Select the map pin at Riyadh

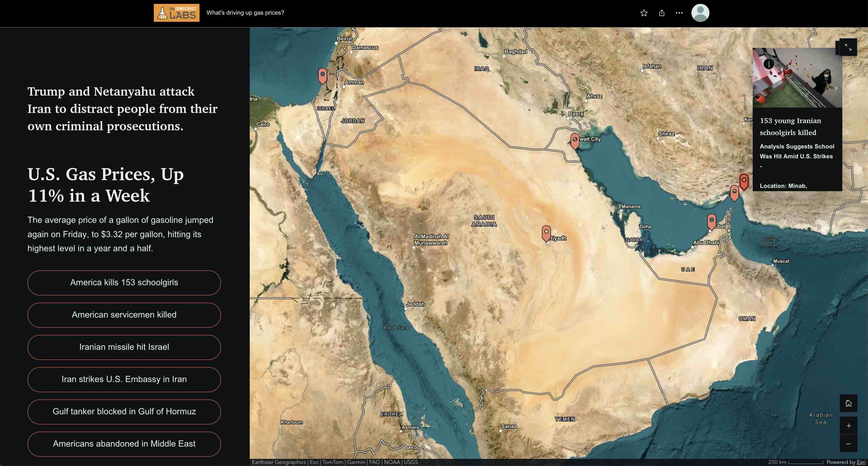click(x=546, y=232)
